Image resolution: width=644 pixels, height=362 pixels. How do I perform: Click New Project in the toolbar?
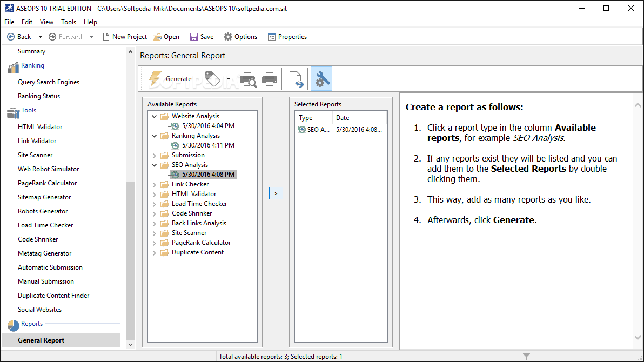tap(124, 37)
